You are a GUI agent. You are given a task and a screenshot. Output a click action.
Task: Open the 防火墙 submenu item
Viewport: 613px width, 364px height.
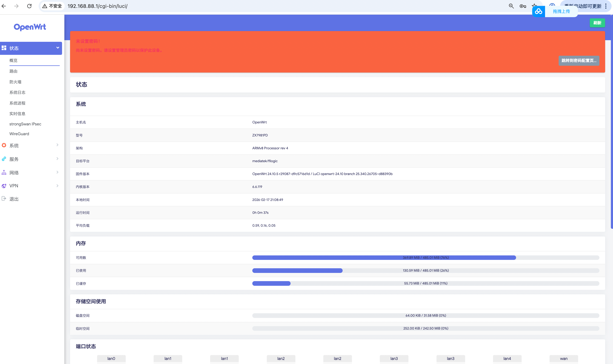[16, 82]
